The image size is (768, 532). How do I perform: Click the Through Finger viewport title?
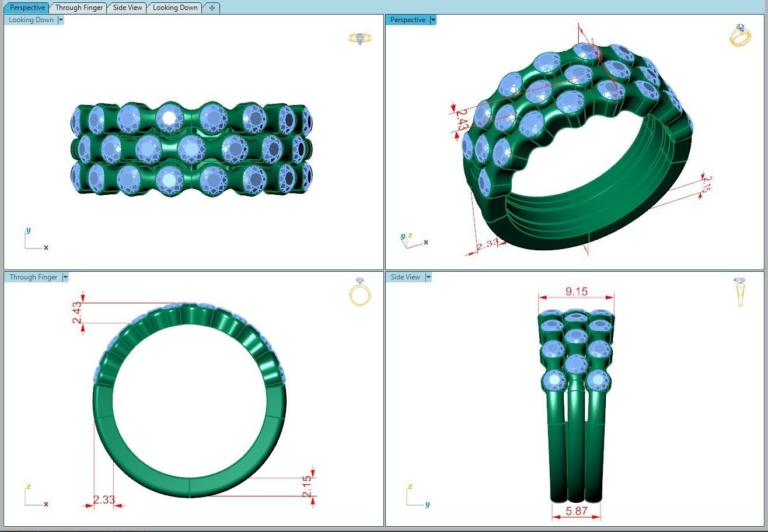coord(33,277)
